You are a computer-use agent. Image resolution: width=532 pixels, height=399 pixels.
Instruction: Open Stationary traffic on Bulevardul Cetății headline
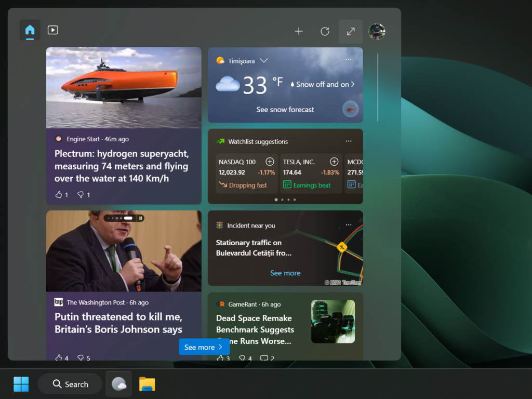(254, 248)
